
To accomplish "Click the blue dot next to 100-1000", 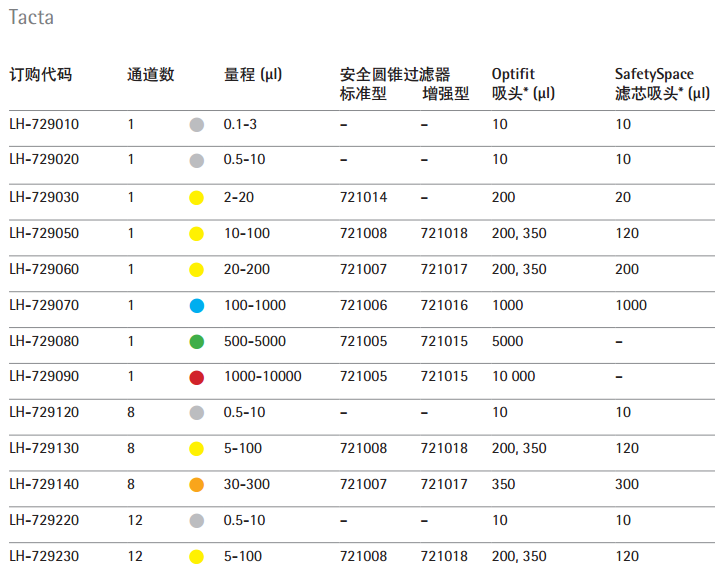I will click(197, 306).
